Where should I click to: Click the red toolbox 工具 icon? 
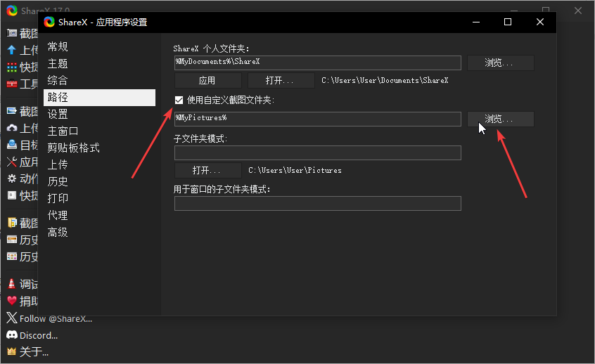[x=11, y=84]
